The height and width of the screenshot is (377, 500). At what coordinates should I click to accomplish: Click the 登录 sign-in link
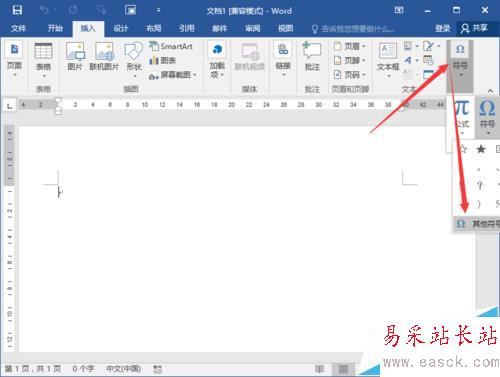click(443, 29)
